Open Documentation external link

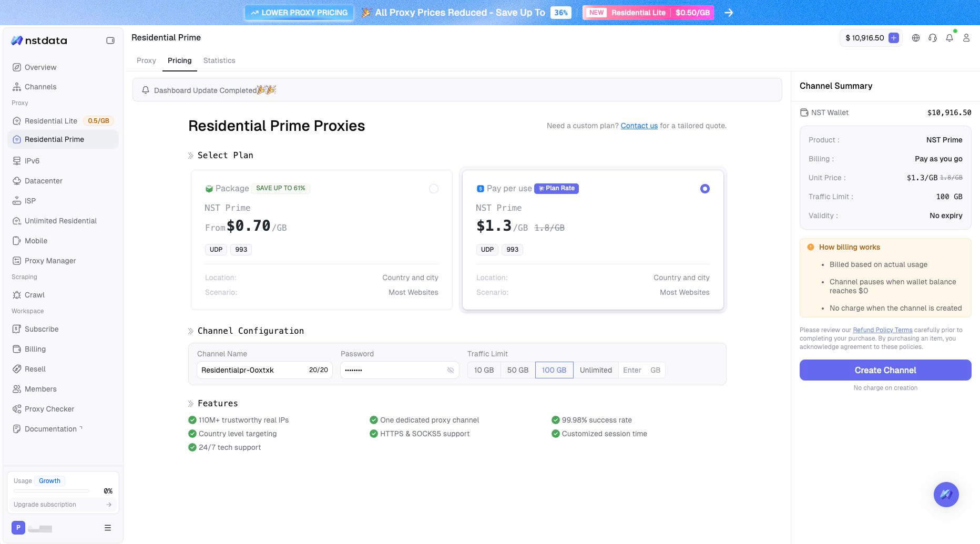pyautogui.click(x=63, y=429)
